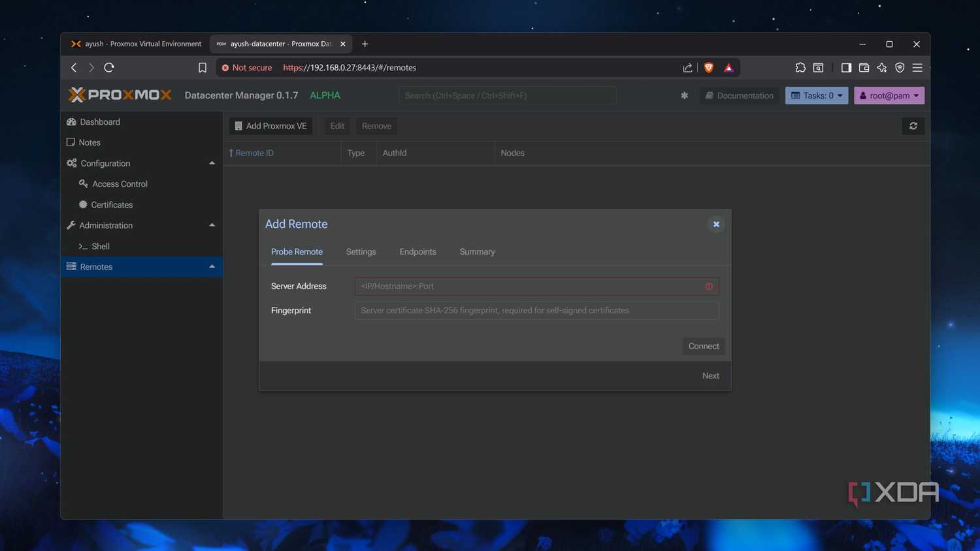Click the Datacenter Manager 0.1.7 title
Image resolution: width=980 pixels, height=551 pixels.
point(241,95)
